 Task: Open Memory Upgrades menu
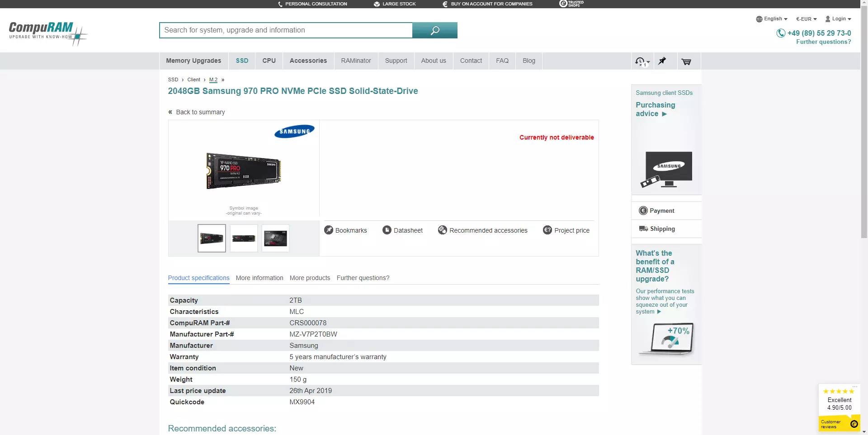coord(193,61)
